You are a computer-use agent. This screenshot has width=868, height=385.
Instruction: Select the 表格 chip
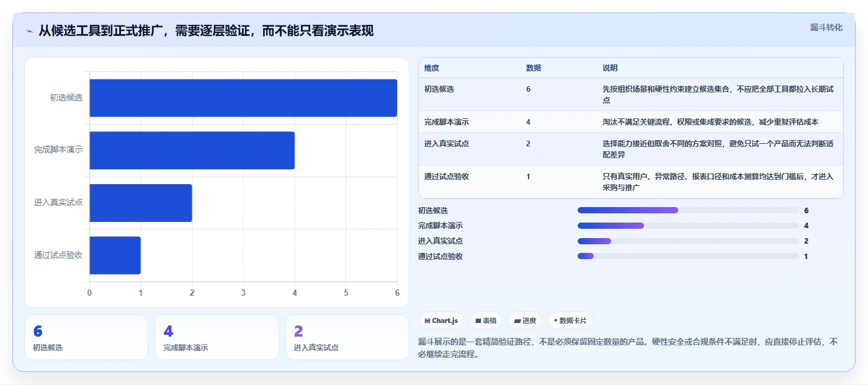point(486,321)
